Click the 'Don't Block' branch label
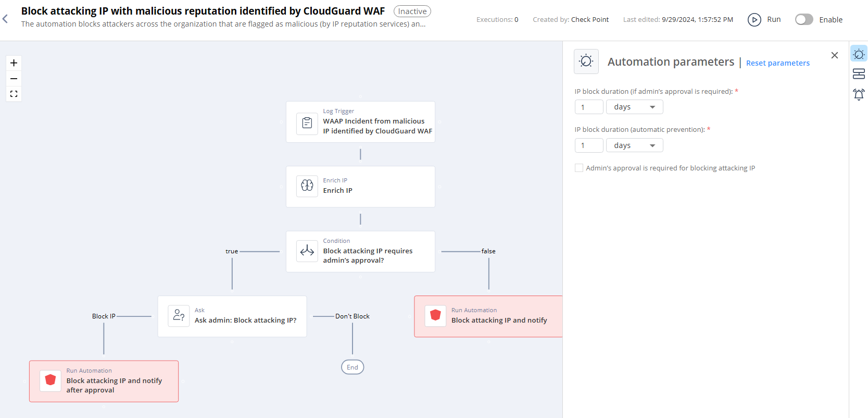Screen dimensions: 868x418 (x=353, y=316)
